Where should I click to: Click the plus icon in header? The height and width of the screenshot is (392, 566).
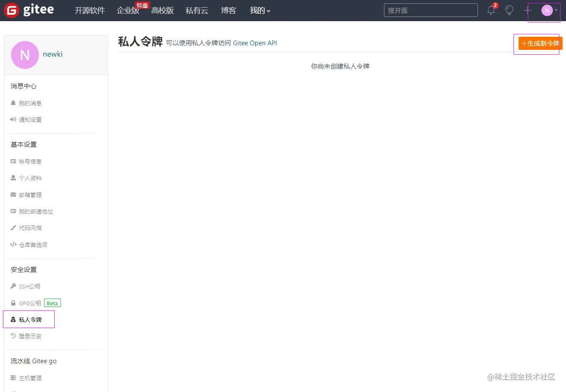[x=527, y=10]
